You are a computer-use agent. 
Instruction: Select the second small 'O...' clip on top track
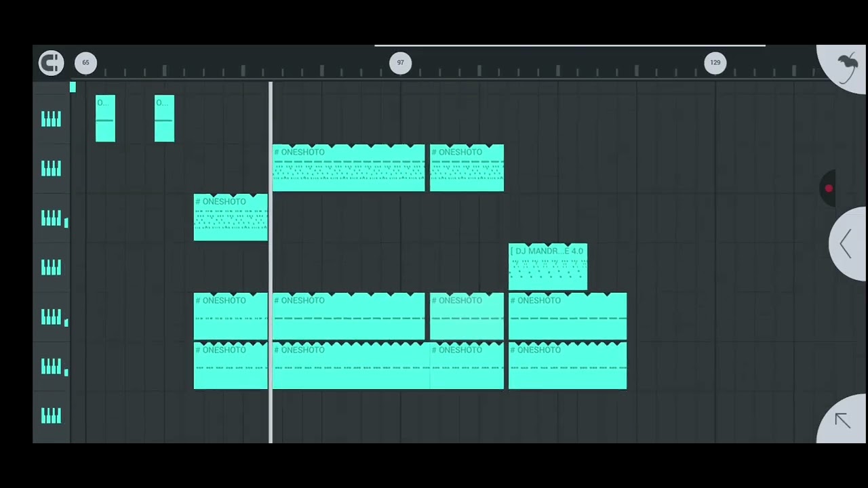coord(164,119)
